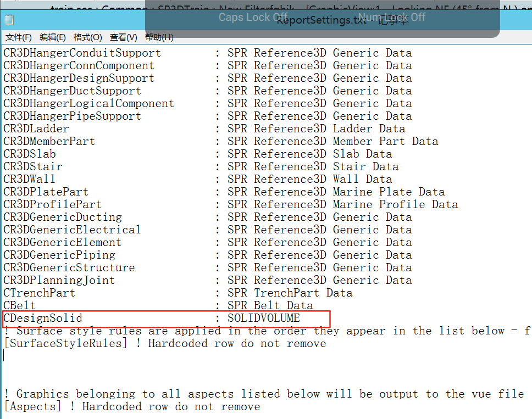Image resolution: width=532 pixels, height=419 pixels.
Task: Click the text CR3DHangerLogicalComponent
Action: pos(88,104)
